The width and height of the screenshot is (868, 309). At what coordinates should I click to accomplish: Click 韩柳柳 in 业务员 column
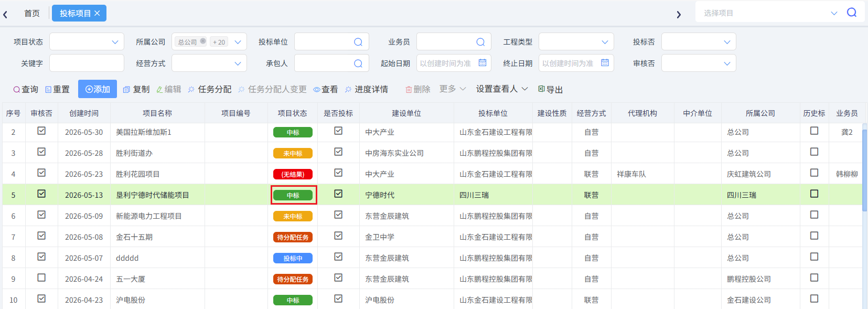pyautogui.click(x=847, y=174)
